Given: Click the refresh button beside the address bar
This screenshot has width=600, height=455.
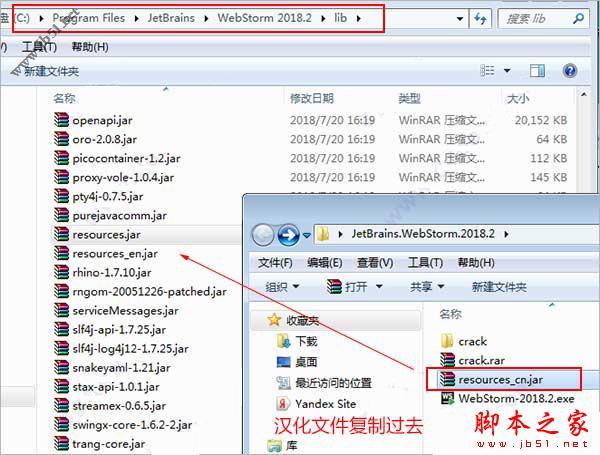Looking at the screenshot, I should coord(480,18).
